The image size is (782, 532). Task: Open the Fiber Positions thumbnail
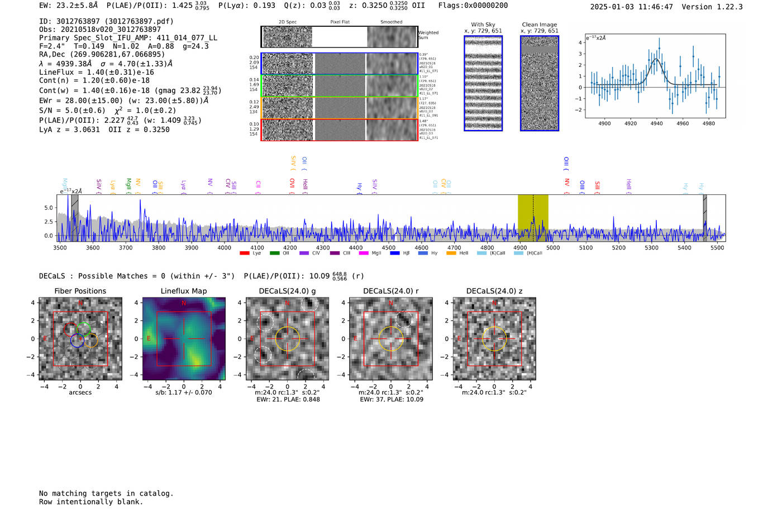[x=80, y=339]
